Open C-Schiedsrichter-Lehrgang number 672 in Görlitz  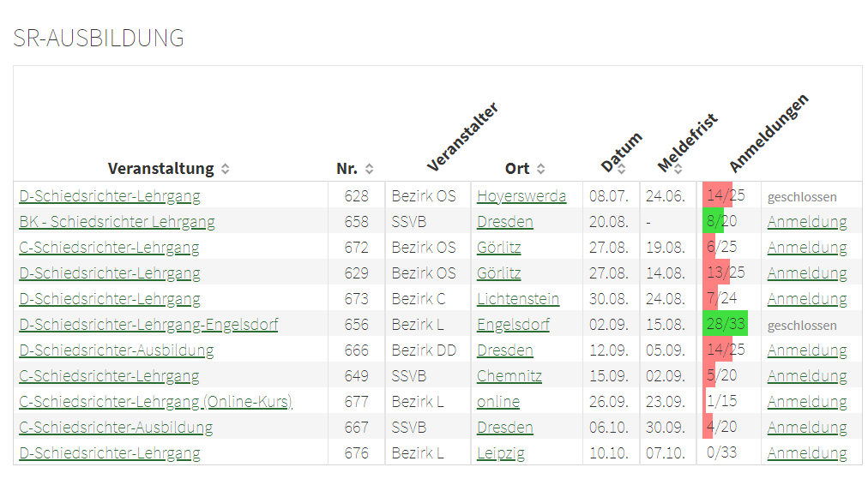pyautogui.click(x=109, y=248)
